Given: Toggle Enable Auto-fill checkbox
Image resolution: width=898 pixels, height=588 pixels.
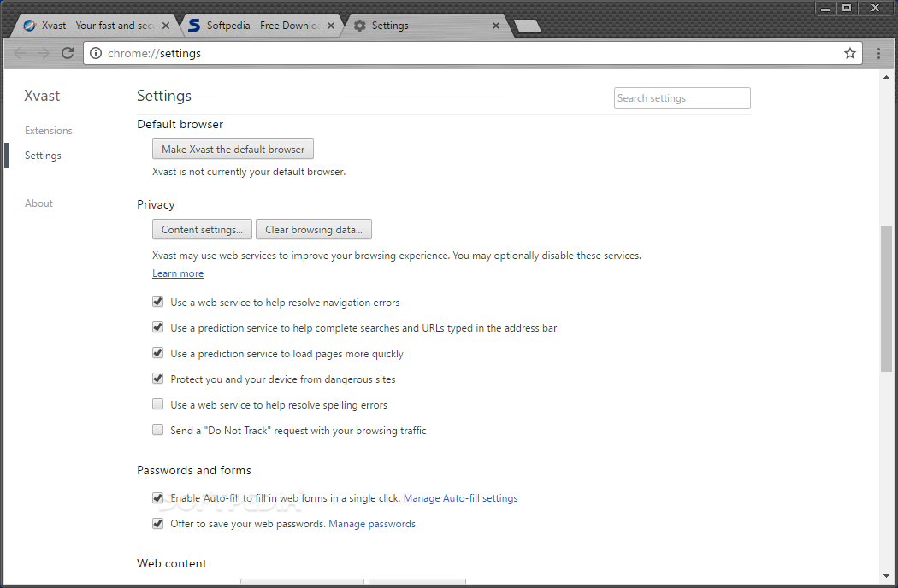Looking at the screenshot, I should 157,497.
